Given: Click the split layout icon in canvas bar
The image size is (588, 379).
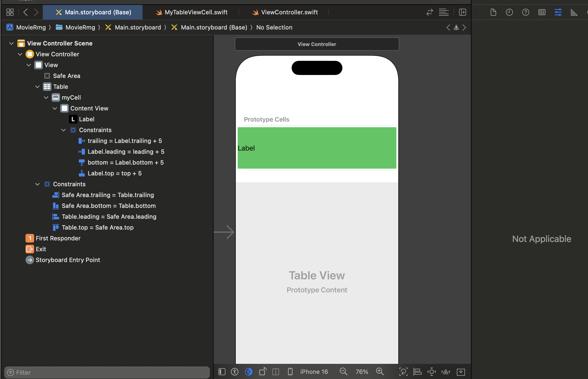Looking at the screenshot, I should point(276,372).
